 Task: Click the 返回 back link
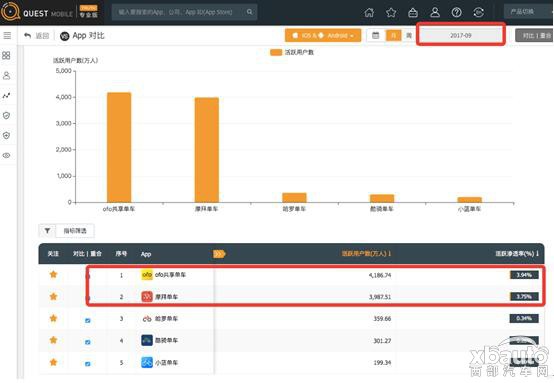[42, 35]
